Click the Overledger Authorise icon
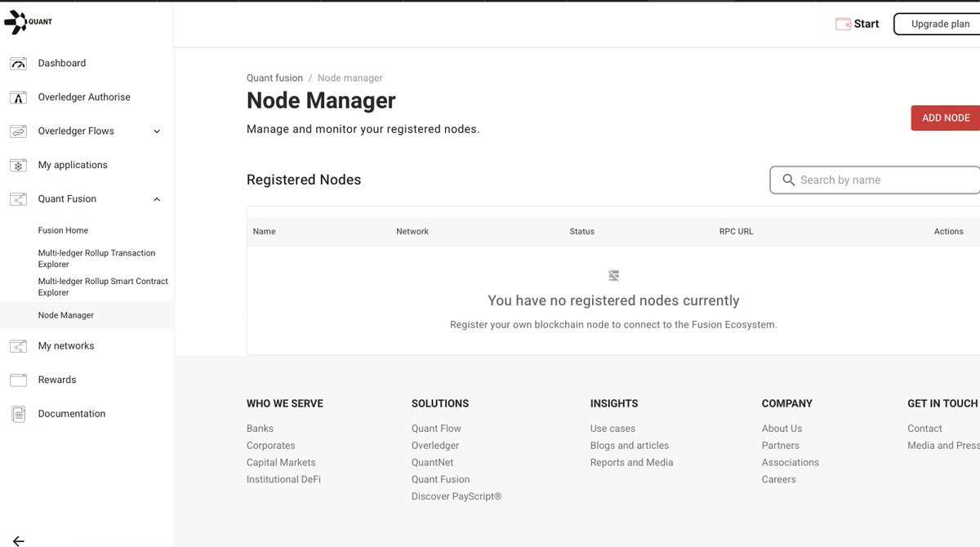The height and width of the screenshot is (547, 980). click(x=18, y=97)
